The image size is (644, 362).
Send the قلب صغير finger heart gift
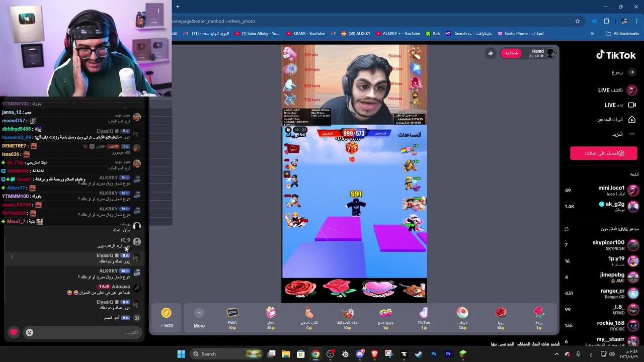[x=309, y=318]
